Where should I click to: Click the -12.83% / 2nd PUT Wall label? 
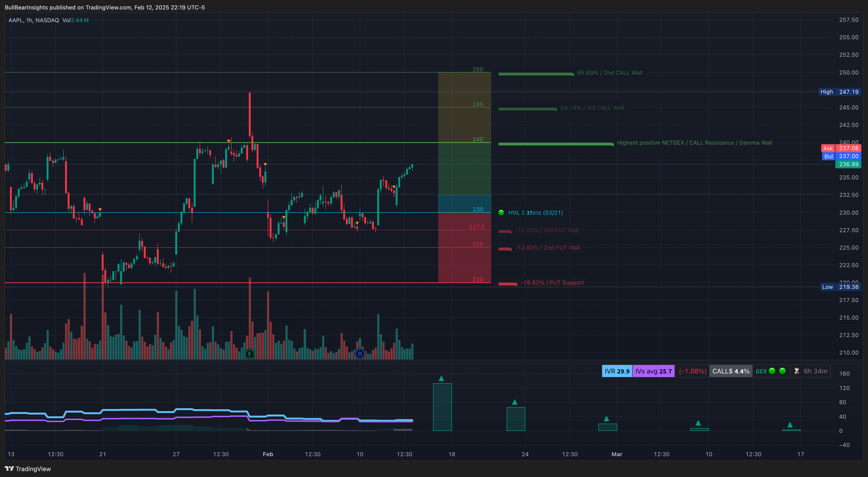pos(547,247)
